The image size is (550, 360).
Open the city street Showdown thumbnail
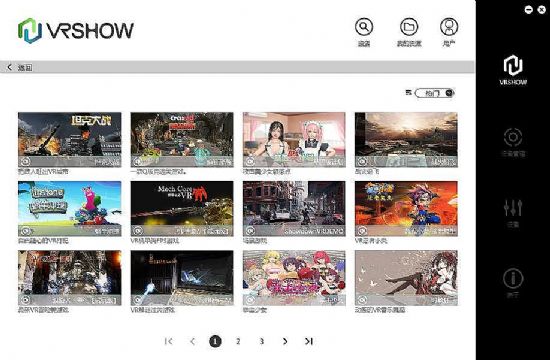click(294, 208)
